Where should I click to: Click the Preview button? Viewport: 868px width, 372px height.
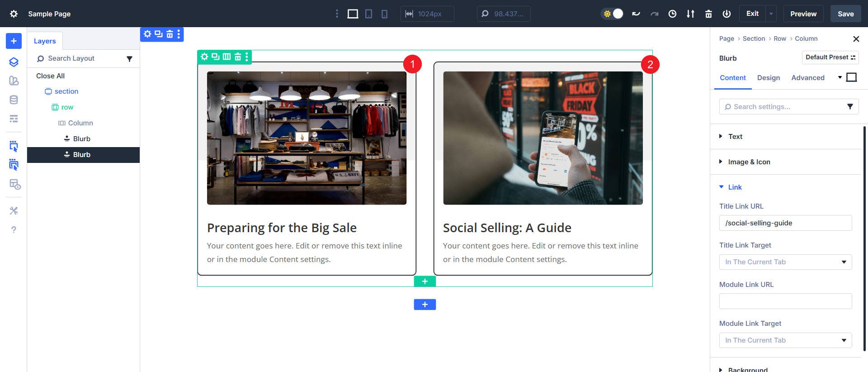coord(803,14)
